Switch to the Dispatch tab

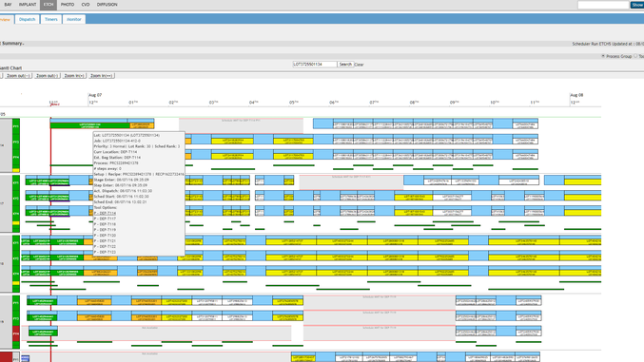(27, 19)
